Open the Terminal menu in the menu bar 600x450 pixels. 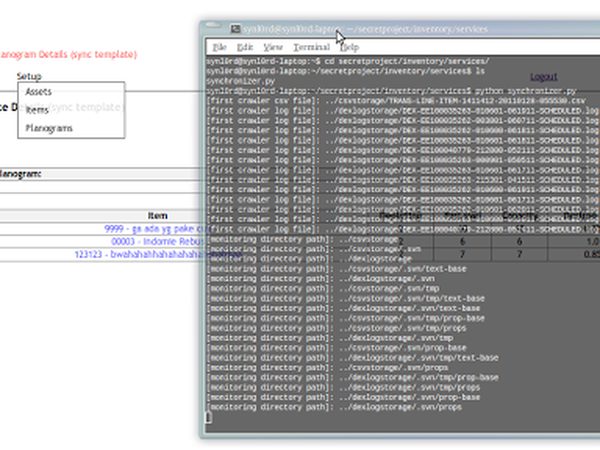click(311, 47)
